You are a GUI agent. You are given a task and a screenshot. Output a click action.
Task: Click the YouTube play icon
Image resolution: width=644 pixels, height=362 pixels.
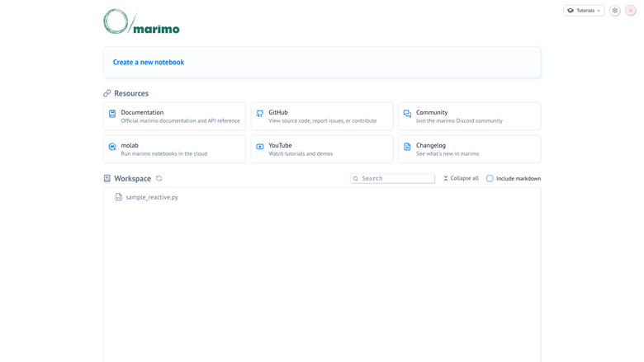pos(260,147)
